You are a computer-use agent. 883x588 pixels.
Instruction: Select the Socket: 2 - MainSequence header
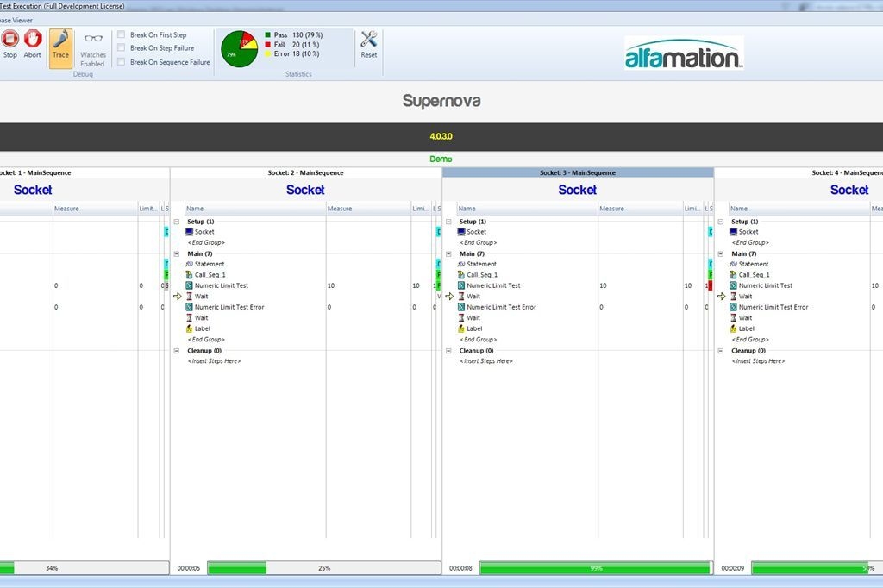coord(305,172)
